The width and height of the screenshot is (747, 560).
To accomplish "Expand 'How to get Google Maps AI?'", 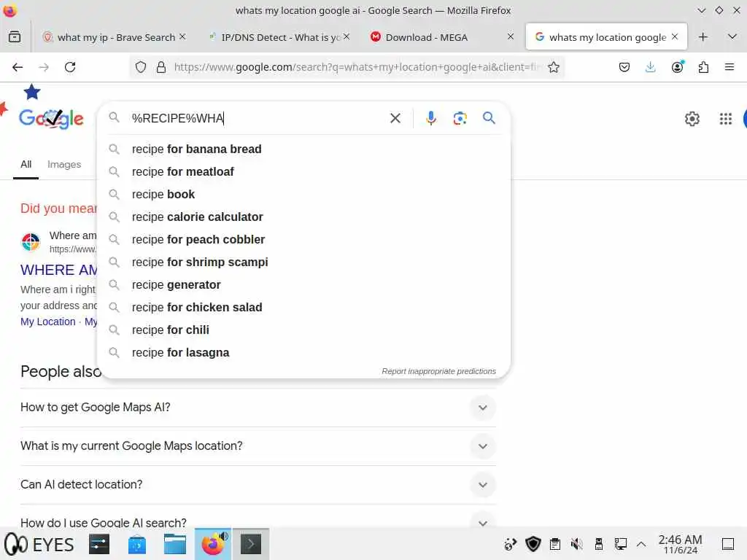I will point(258,408).
